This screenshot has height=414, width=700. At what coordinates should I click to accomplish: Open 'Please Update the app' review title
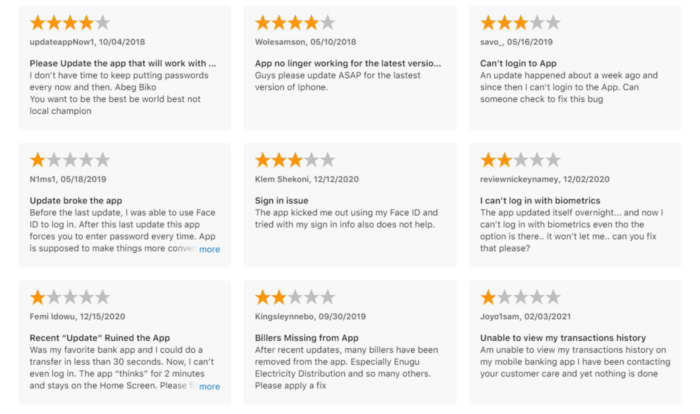click(123, 63)
